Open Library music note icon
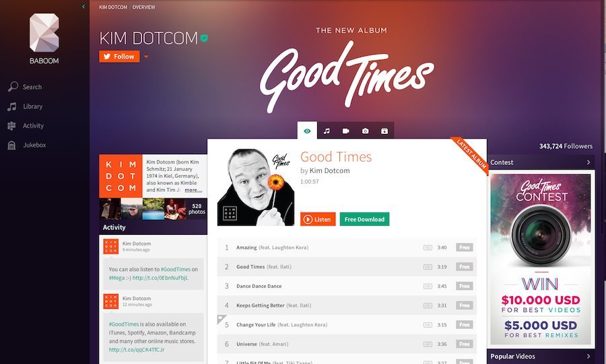 12,106
